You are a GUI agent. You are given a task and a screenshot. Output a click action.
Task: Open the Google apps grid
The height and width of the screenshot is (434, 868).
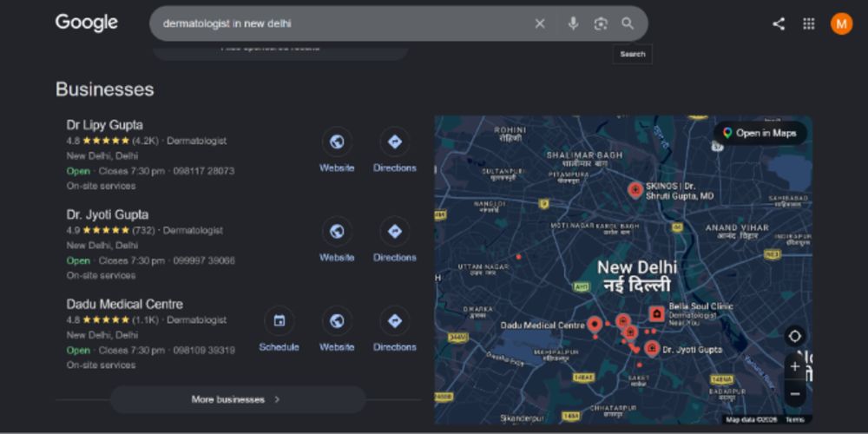pyautogui.click(x=809, y=23)
